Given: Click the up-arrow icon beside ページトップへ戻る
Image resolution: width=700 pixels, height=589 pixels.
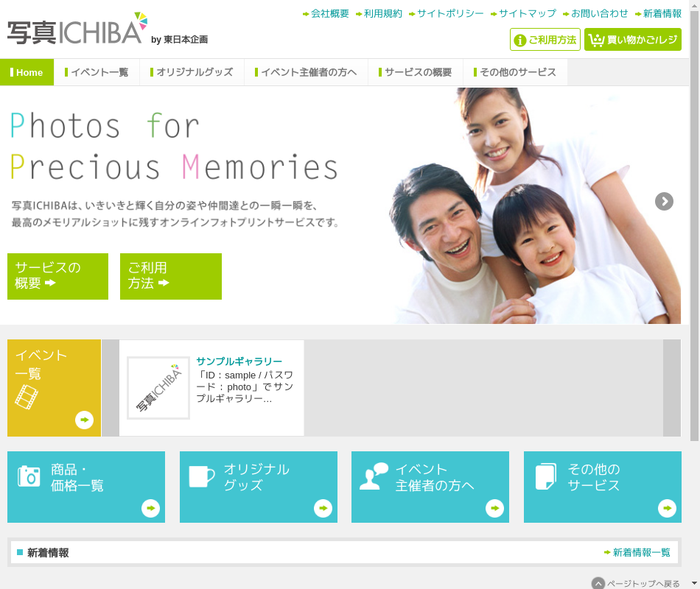Looking at the screenshot, I should point(598,584).
